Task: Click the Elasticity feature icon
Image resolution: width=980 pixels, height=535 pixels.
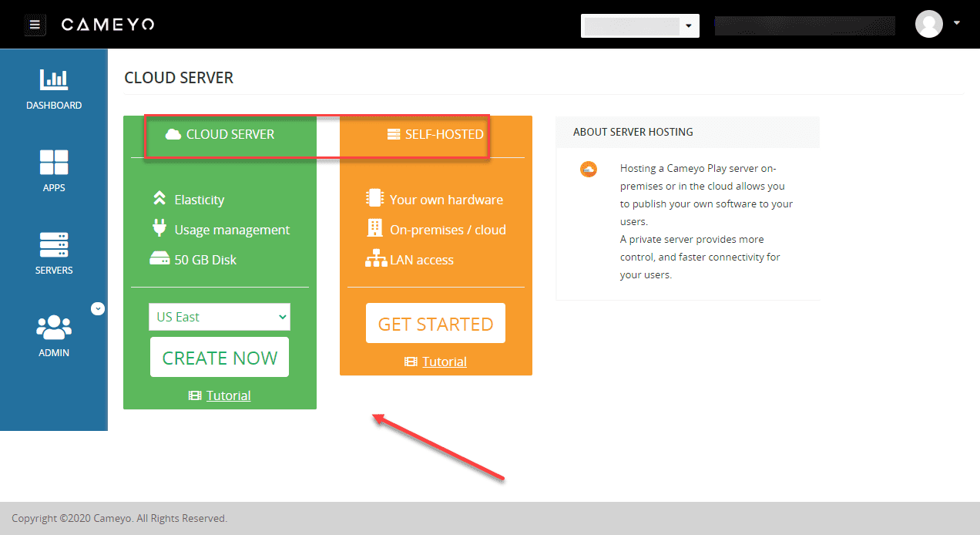Action: point(161,198)
